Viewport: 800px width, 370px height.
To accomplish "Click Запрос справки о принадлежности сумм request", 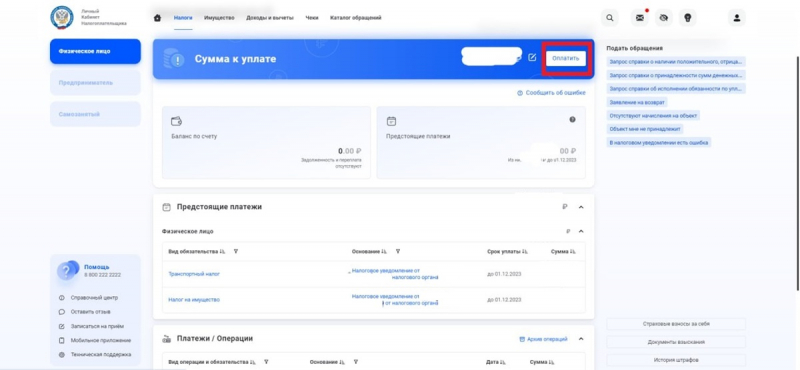I will click(x=676, y=75).
